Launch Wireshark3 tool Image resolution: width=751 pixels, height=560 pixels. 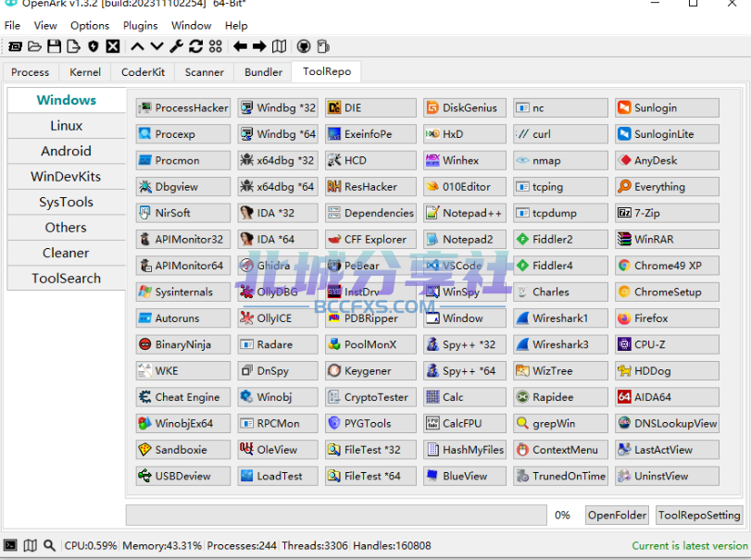[x=560, y=344]
